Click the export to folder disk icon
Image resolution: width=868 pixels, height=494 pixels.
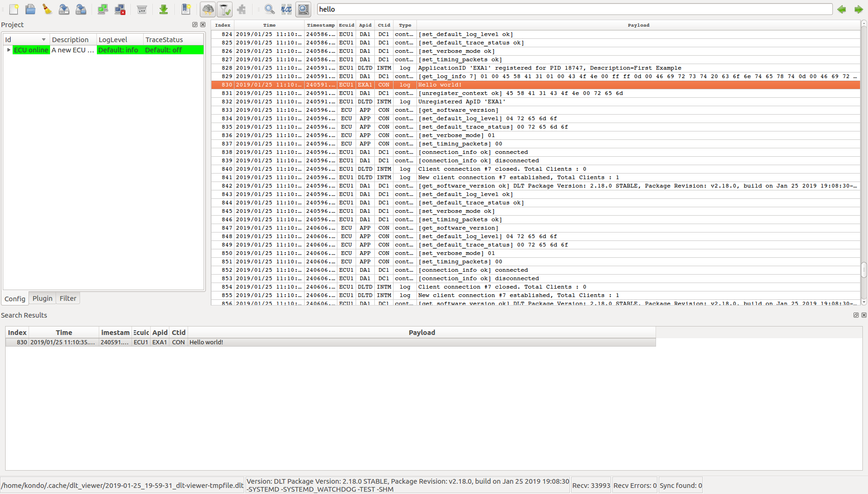[81, 9]
